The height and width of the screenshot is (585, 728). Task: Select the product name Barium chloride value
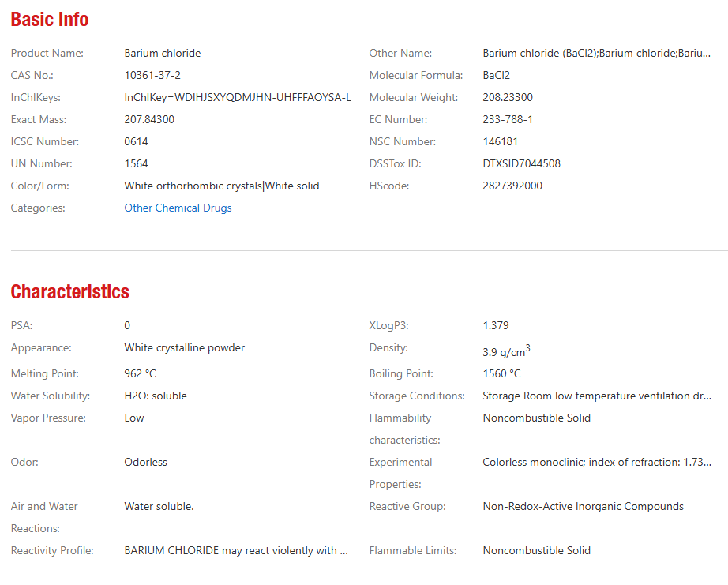[163, 54]
